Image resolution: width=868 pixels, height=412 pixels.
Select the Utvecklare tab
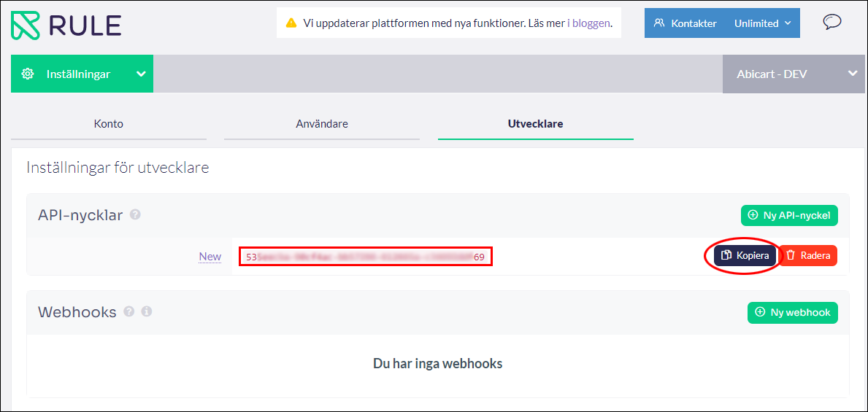535,124
